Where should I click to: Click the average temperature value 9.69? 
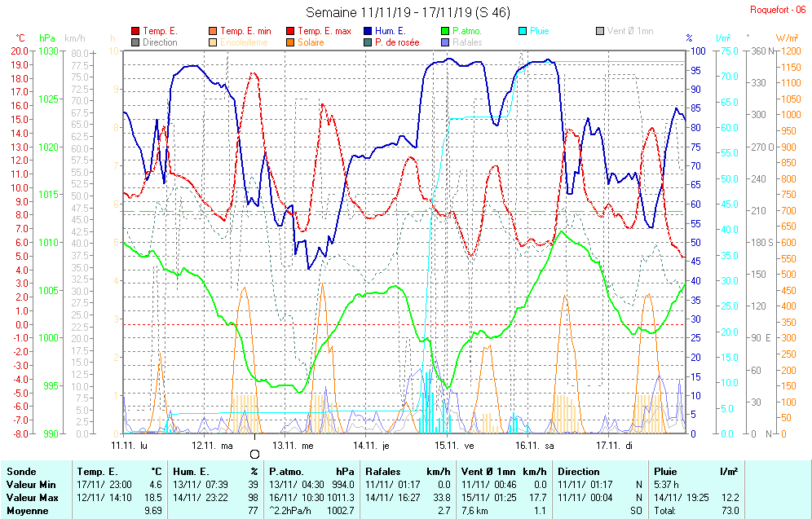153,511
